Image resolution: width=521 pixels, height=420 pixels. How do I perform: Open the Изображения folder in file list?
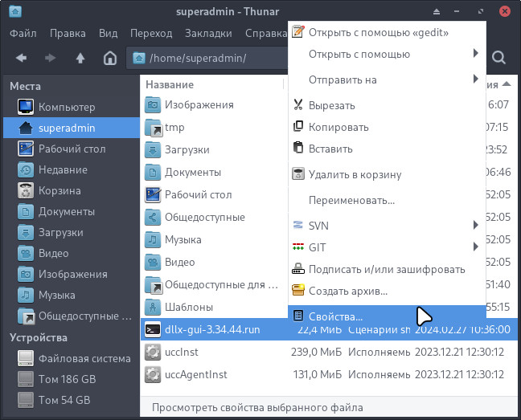[x=199, y=104]
